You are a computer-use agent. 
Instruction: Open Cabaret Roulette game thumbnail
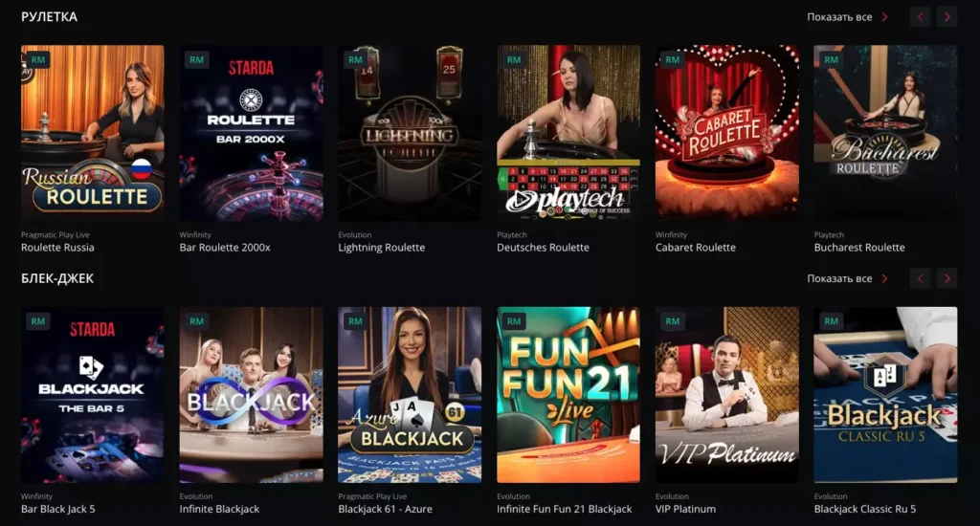(x=727, y=132)
